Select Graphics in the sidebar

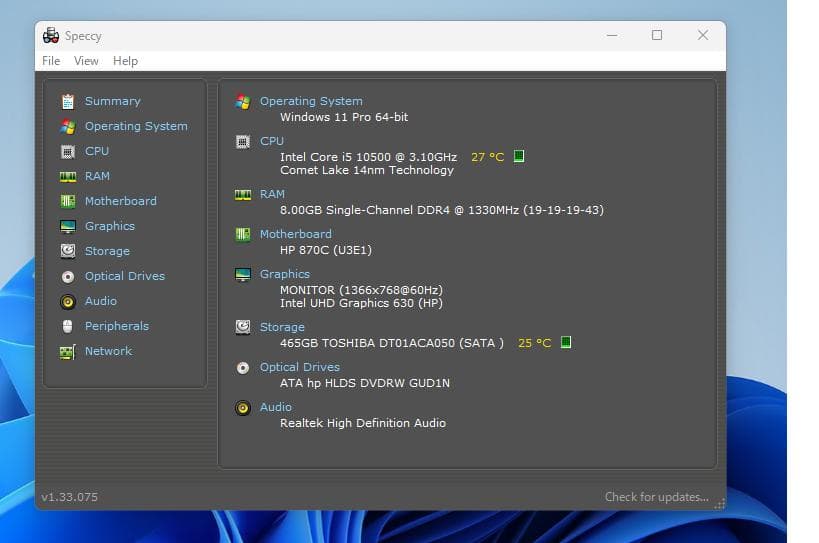pos(110,226)
